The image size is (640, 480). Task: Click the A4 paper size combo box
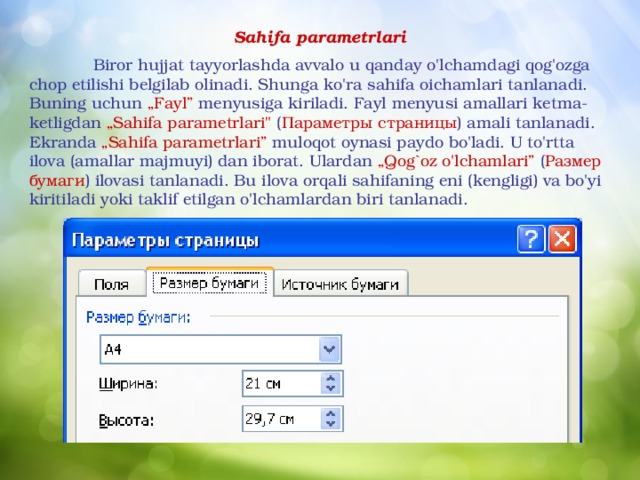click(220, 349)
